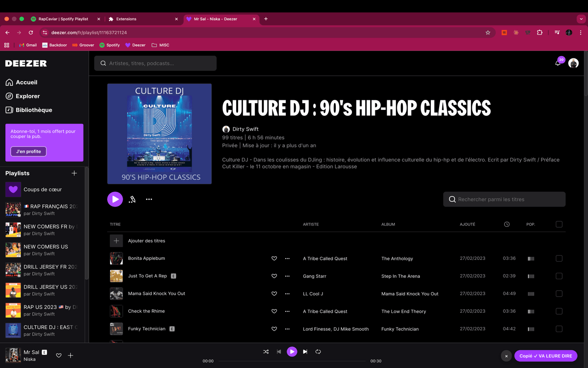The image size is (588, 368).
Task: Add Mr Sal to a playlist
Action: (x=71, y=356)
